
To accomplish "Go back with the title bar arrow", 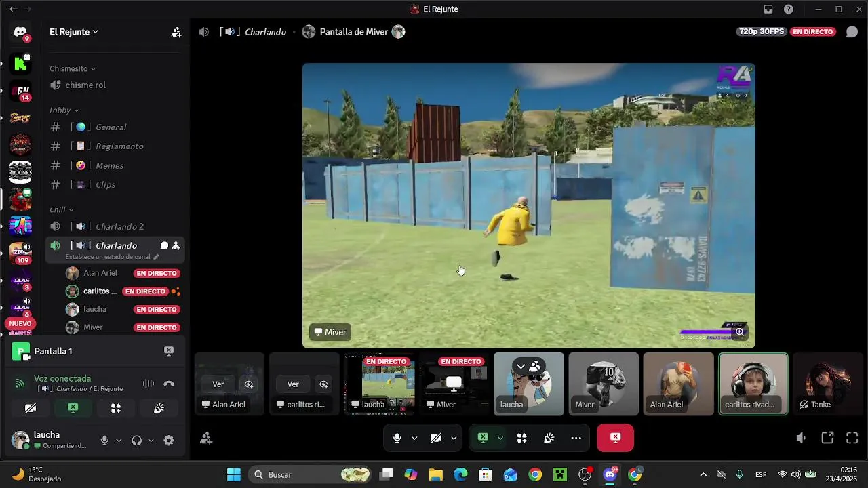I will [x=13, y=9].
